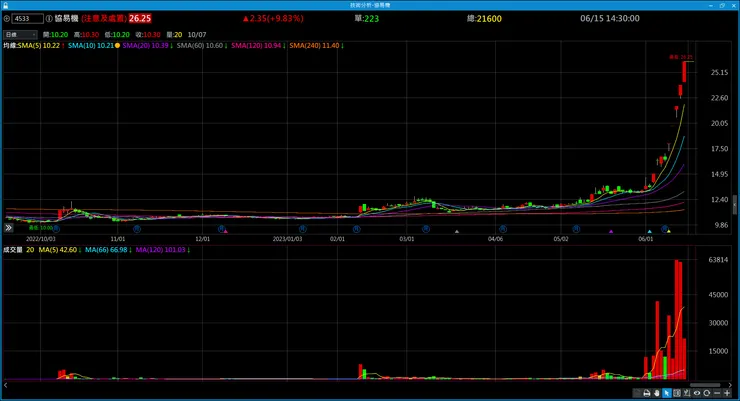Screen dimensions: 740x401
Task: Click the right scroll arrow below volume chart
Action: click(x=730, y=385)
